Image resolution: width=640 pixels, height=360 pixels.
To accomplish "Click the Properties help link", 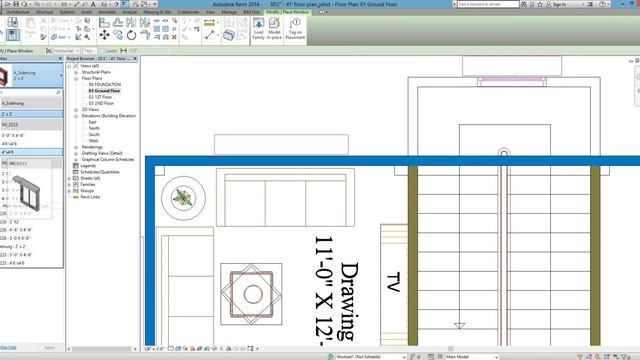I will (8, 347).
